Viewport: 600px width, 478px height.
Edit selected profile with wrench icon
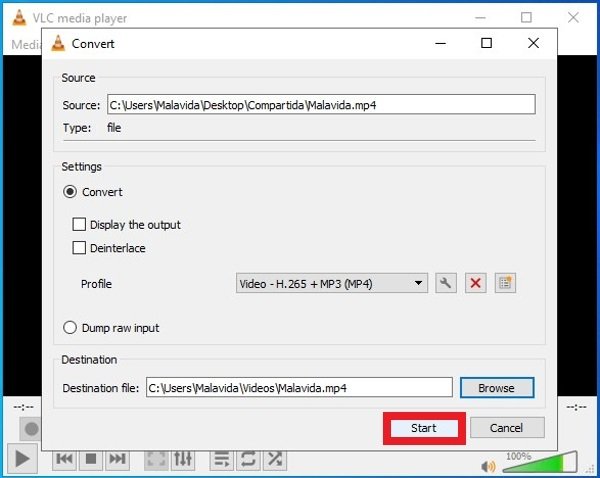tap(446, 283)
